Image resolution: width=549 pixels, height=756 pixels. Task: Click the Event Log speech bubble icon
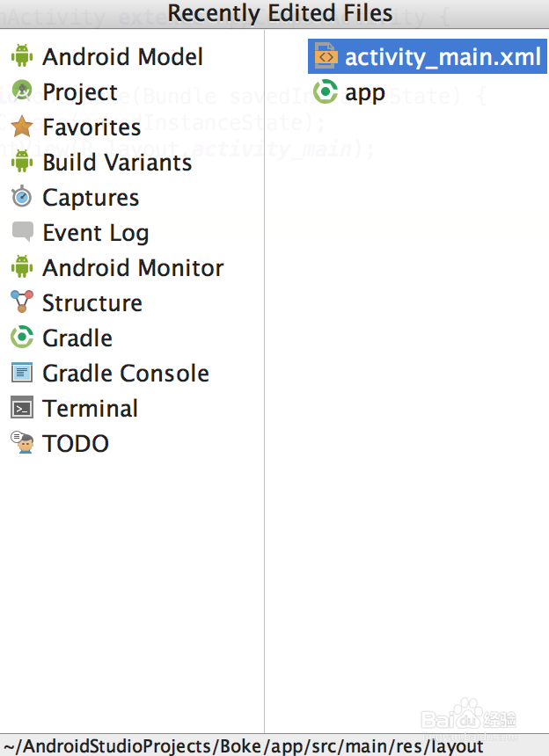(22, 232)
